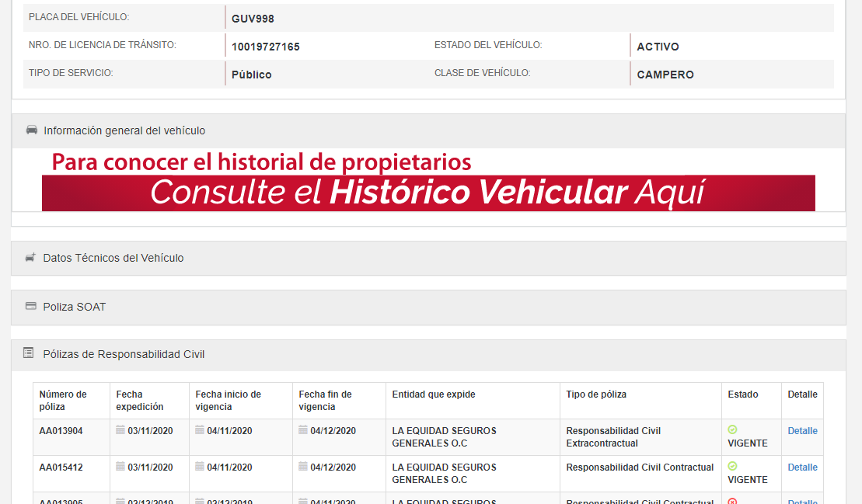Collapse the Pólizas de Responsabilidad Civil section
Viewport: 862px width, 504px height.
click(x=124, y=354)
